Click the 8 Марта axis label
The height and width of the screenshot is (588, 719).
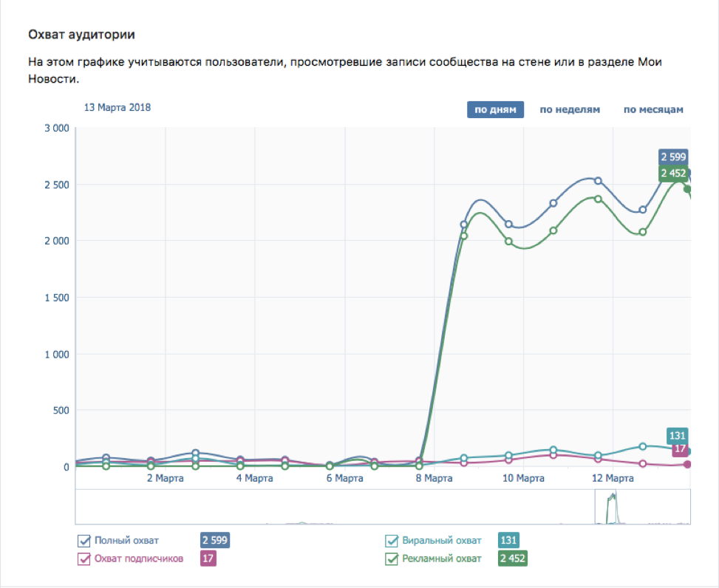tap(434, 478)
